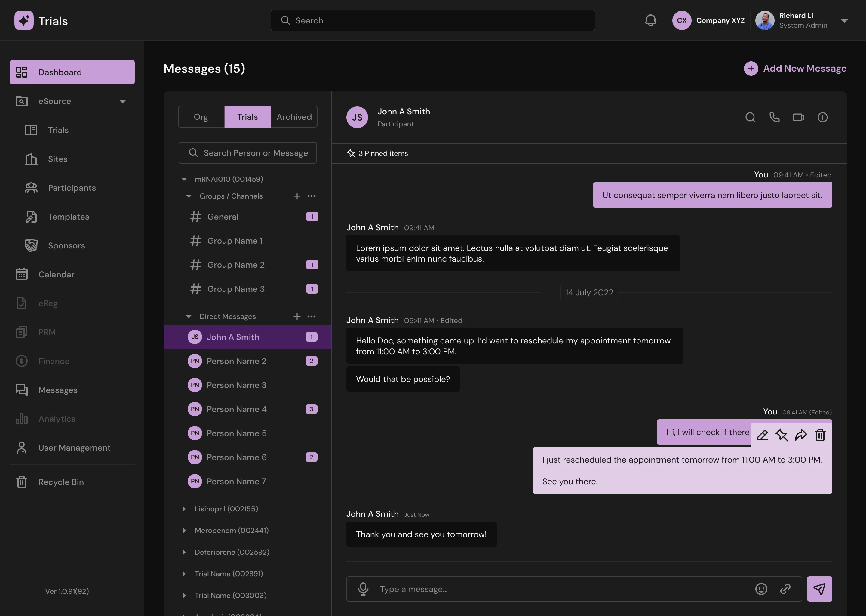Click Add New Message
Viewport: 866px width, 616px height.
795,68
